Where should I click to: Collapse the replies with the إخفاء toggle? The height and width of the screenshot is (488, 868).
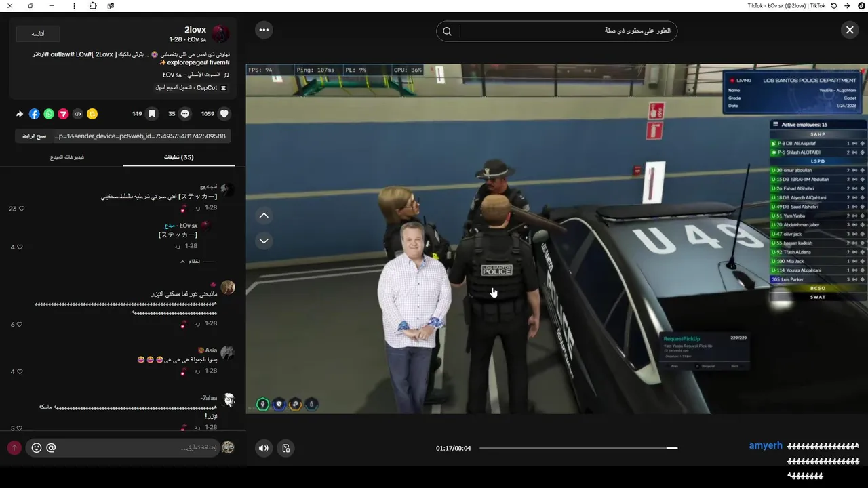pos(197,262)
